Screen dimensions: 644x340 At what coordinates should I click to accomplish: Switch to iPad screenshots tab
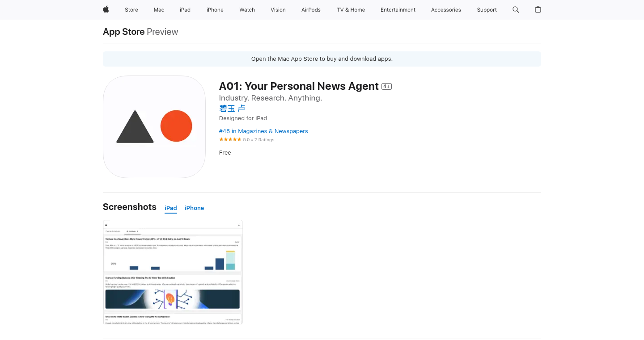[171, 208]
